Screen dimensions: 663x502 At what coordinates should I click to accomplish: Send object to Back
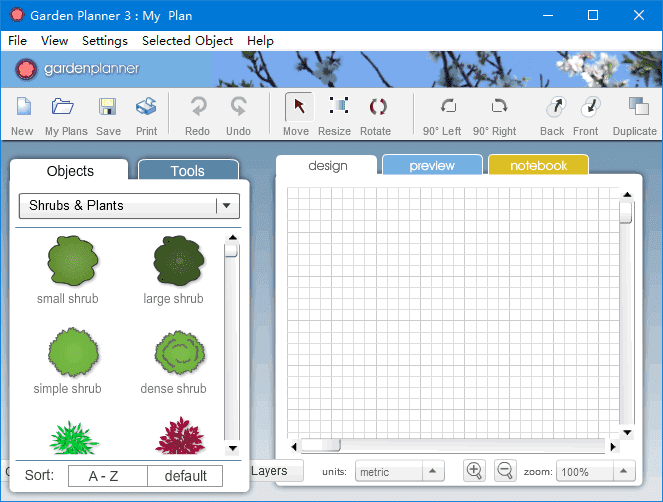(x=552, y=107)
